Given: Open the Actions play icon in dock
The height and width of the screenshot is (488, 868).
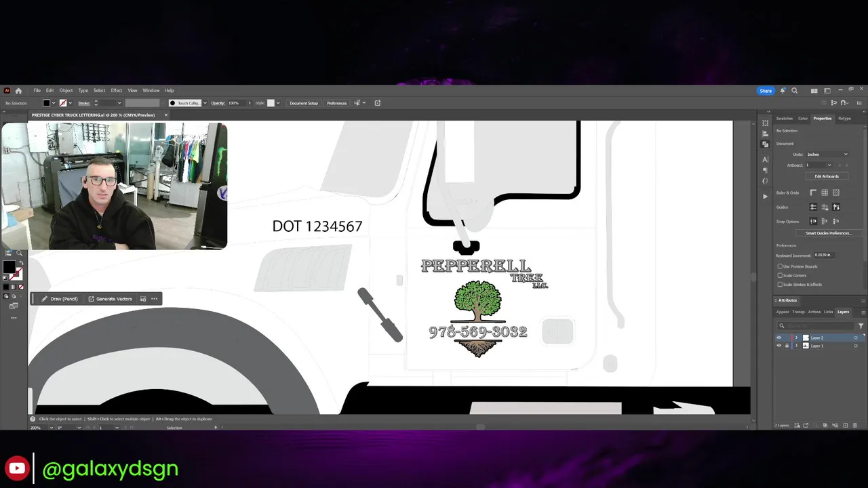Looking at the screenshot, I should tap(765, 196).
